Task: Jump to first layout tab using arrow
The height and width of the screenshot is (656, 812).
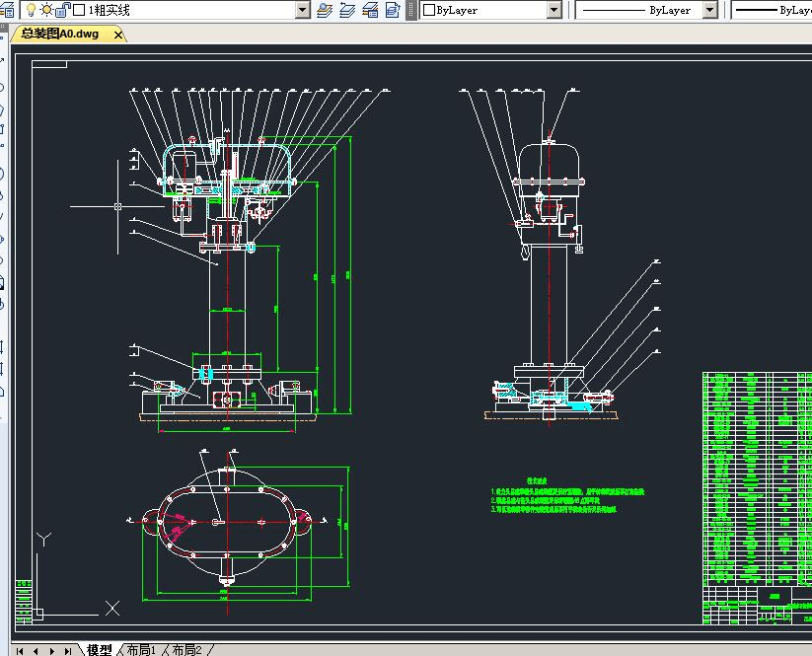Action: tap(22, 650)
